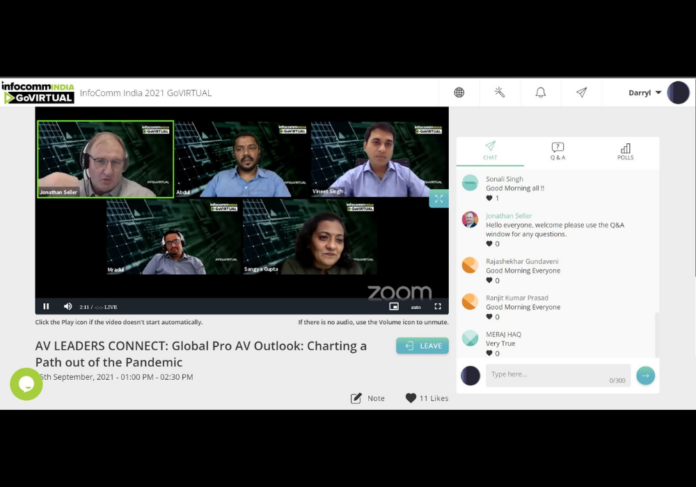Click the chat message input field
Image resolution: width=696 pixels, height=487 pixels.
click(x=558, y=375)
